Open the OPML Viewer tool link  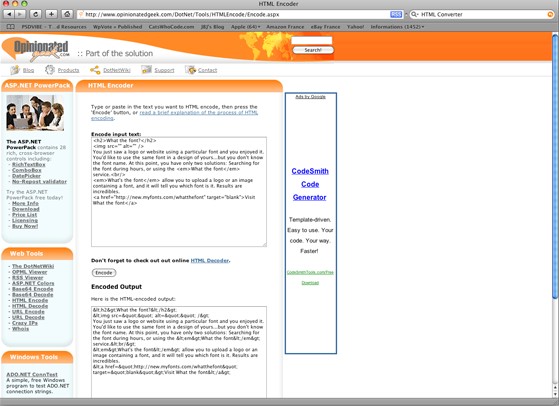30,272
